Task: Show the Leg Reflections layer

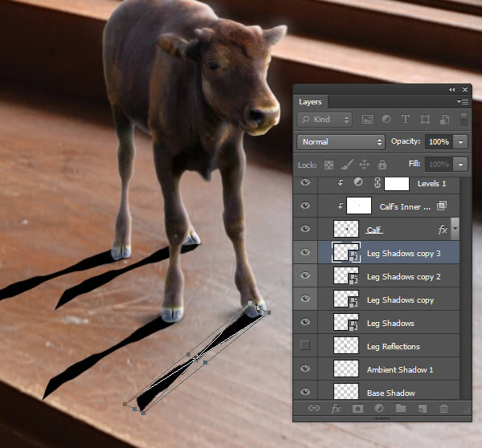Action: [x=305, y=345]
